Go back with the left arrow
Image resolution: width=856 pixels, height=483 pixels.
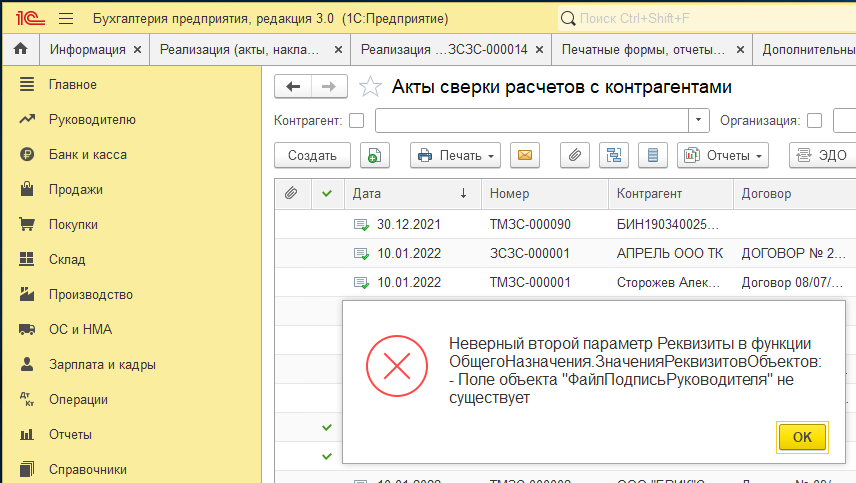click(293, 86)
